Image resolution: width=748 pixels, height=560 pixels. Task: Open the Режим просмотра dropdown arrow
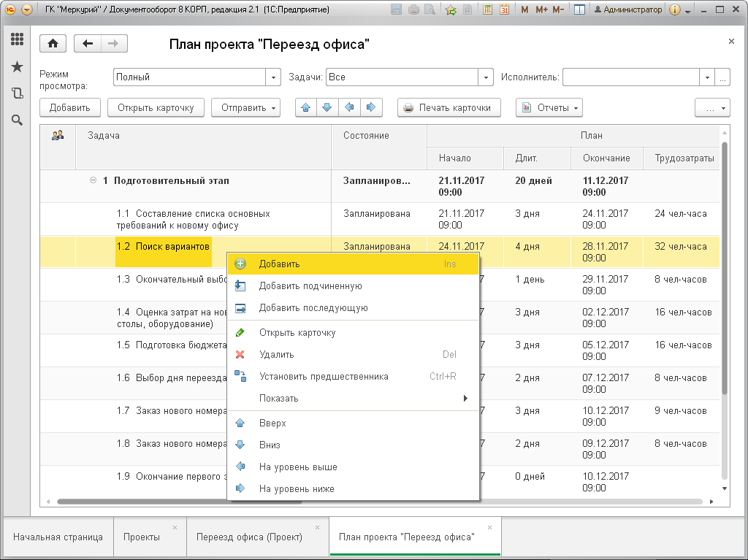[x=273, y=77]
